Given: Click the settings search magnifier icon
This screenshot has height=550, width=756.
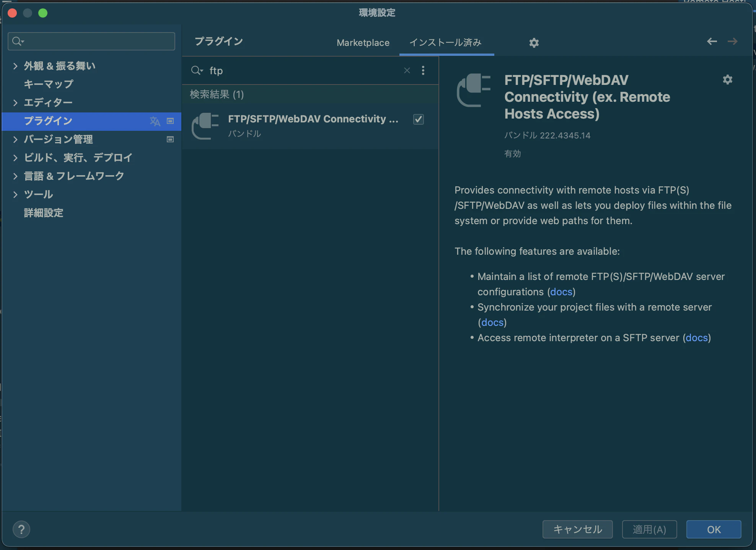Looking at the screenshot, I should pyautogui.click(x=18, y=41).
